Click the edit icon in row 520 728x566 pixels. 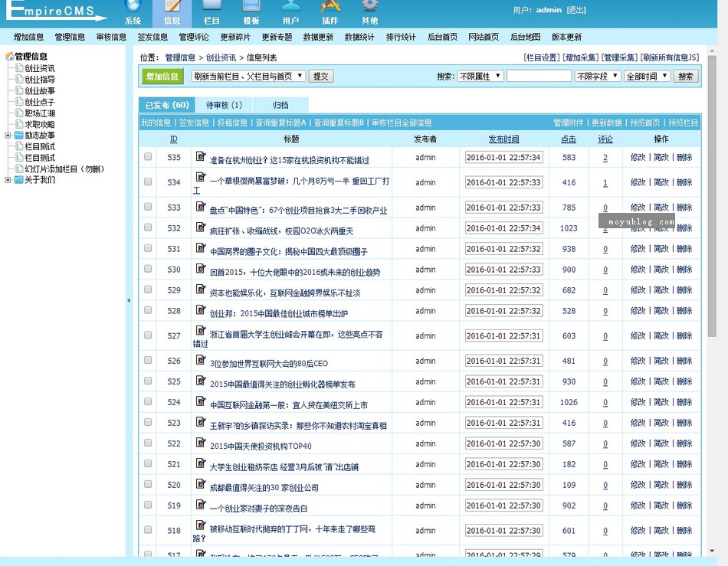201,484
